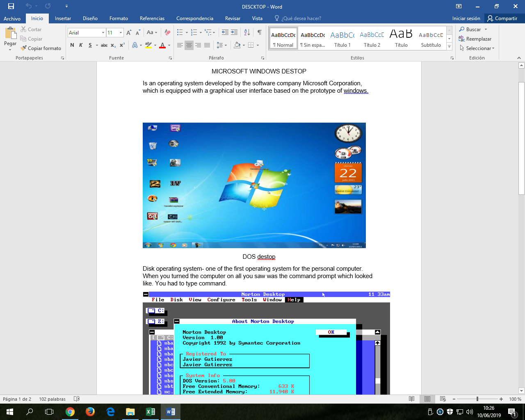Image resolution: width=525 pixels, height=420 pixels.
Task: Start a bulleted list with the Bullets icon
Action: (x=180, y=32)
